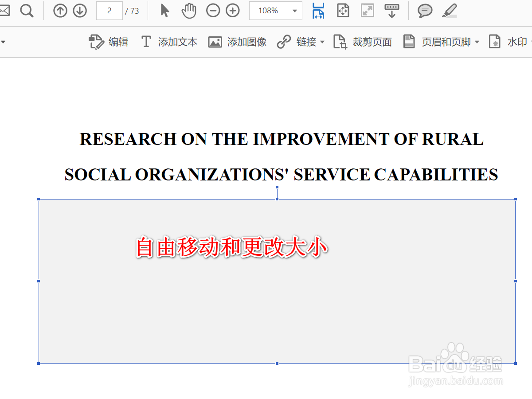
Task: Go to next page arrow
Action: [x=80, y=11]
